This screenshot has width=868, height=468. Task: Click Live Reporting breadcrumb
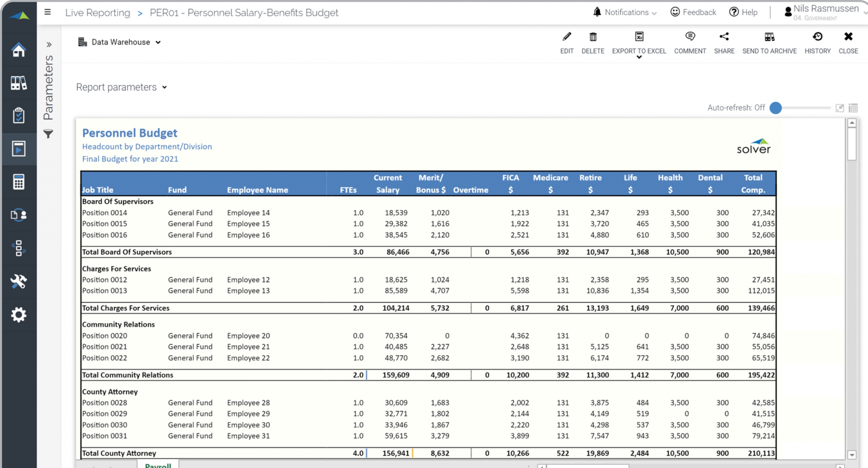98,13
